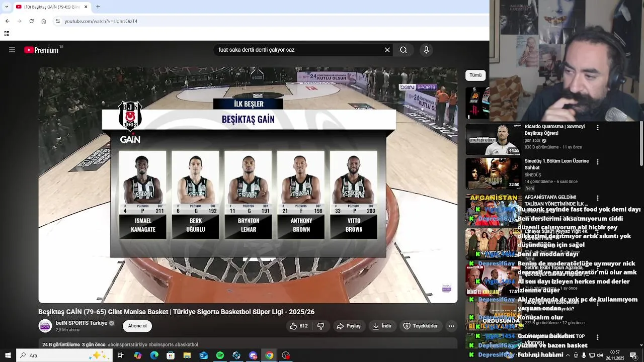Start voice search with microphone icon
Viewport: 644px width, 362px height.
426,50
